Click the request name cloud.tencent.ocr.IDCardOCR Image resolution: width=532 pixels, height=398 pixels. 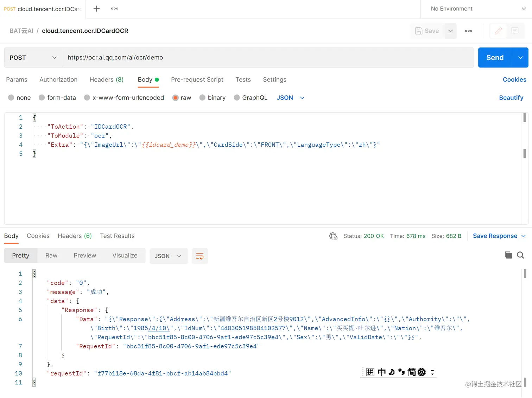(85, 31)
